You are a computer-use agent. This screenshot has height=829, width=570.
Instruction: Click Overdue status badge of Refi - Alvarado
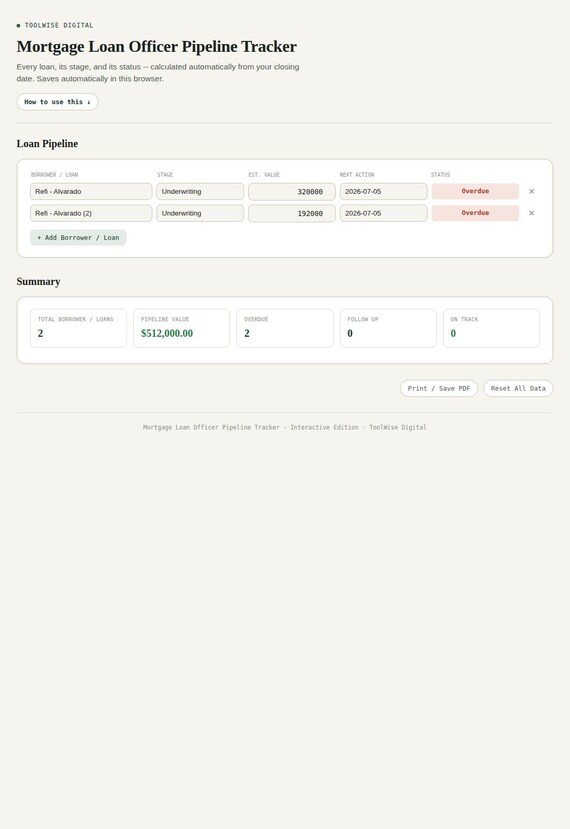(x=475, y=191)
